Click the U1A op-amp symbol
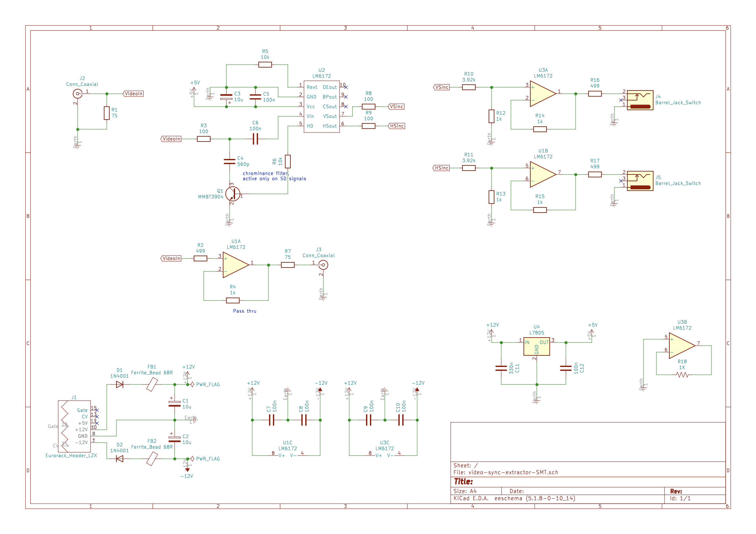Screen dimensions: 756x534 (x=236, y=265)
